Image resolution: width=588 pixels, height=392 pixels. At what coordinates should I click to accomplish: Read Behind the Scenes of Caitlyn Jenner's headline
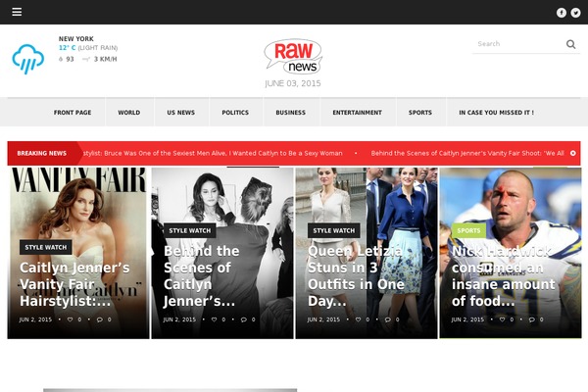201,275
